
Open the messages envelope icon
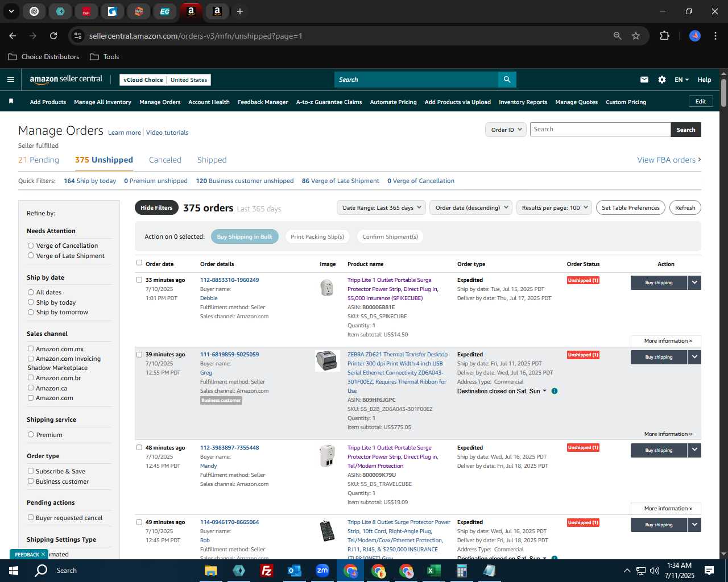coord(644,80)
